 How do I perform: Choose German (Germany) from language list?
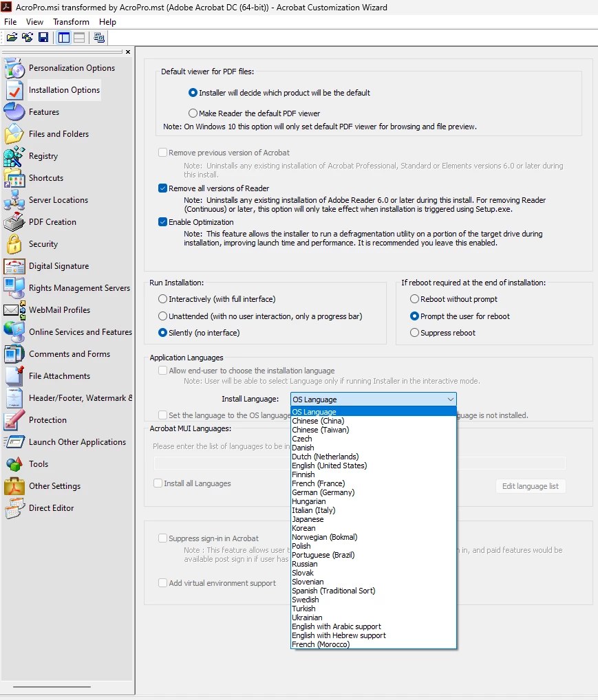tap(374, 492)
